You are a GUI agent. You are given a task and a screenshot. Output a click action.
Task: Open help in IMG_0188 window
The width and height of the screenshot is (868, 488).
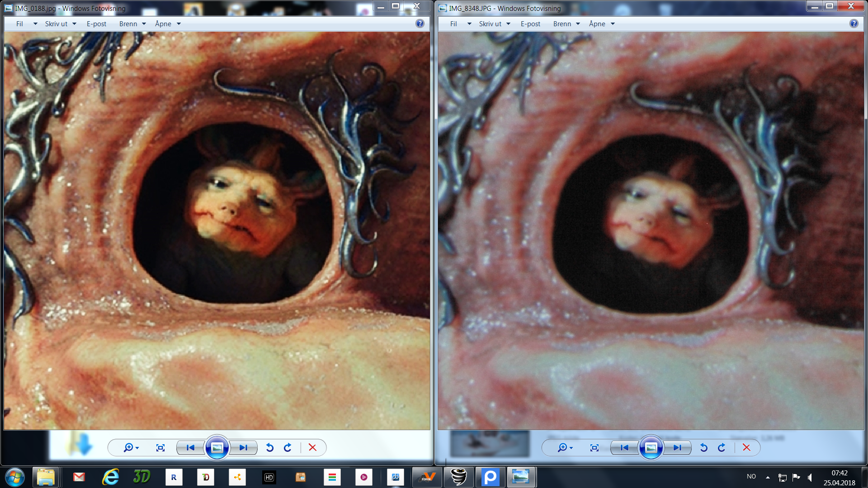[x=420, y=23]
